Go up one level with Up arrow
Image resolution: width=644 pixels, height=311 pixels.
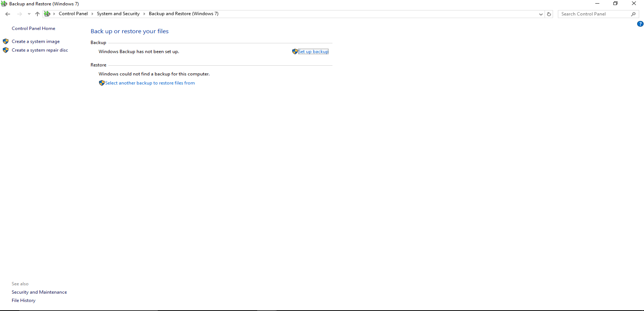[x=37, y=14]
